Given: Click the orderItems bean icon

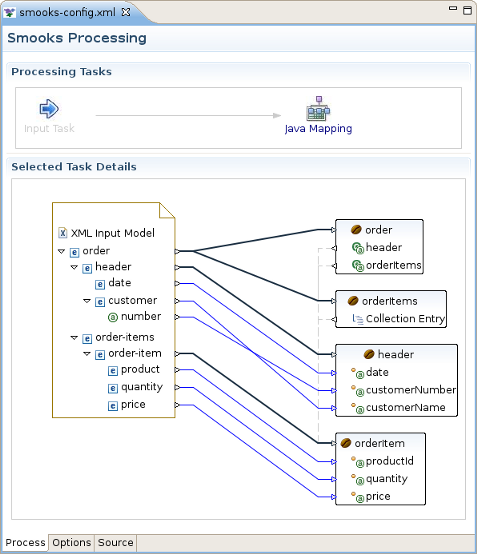Looking at the screenshot, I should (x=353, y=301).
